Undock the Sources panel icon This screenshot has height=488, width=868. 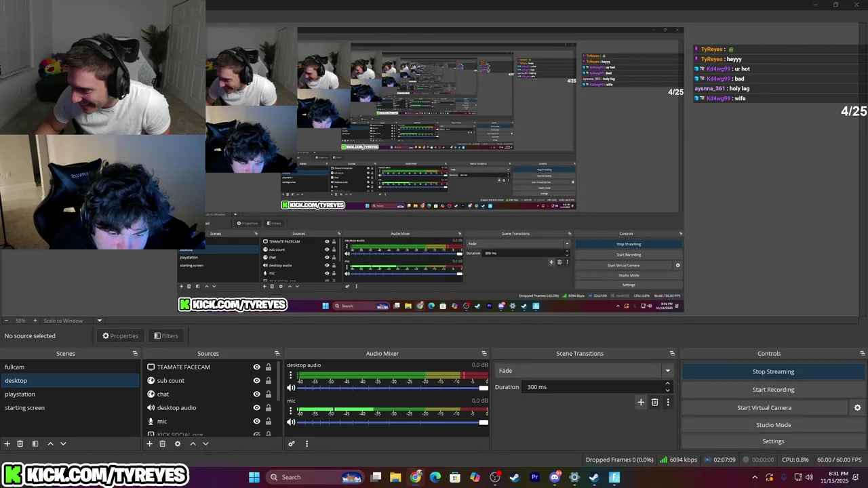pos(277,353)
